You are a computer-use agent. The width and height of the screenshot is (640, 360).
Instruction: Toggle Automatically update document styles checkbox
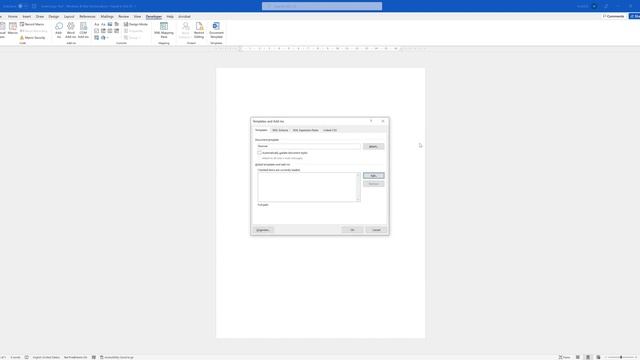(x=260, y=153)
